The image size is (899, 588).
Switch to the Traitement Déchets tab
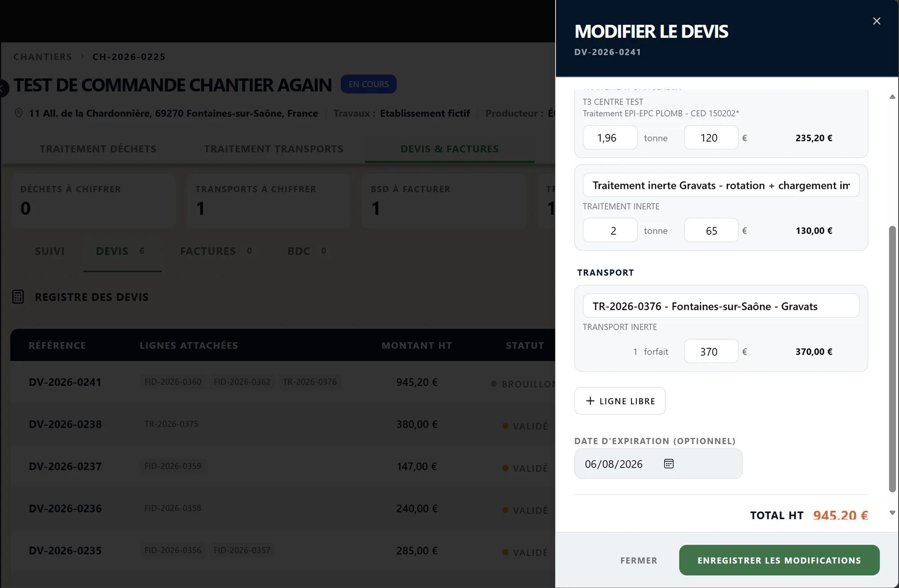click(x=98, y=149)
